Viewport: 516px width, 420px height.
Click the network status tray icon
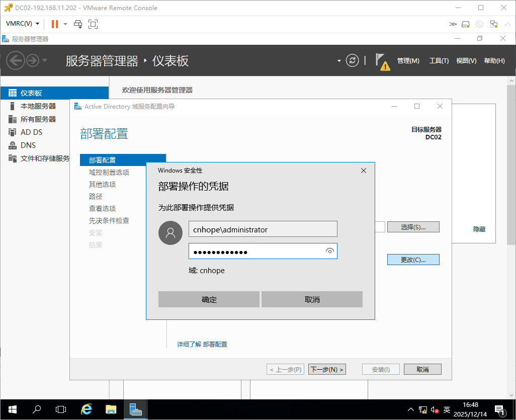click(x=423, y=410)
